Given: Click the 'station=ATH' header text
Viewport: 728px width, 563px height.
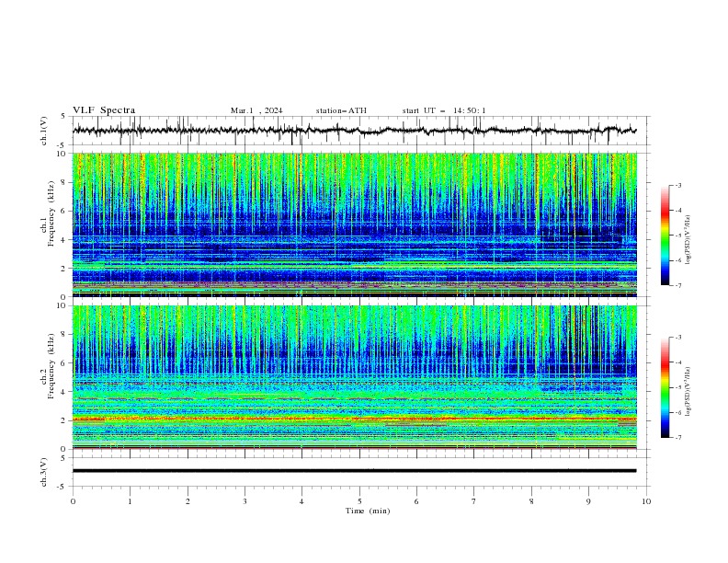Looking at the screenshot, I should (341, 110).
